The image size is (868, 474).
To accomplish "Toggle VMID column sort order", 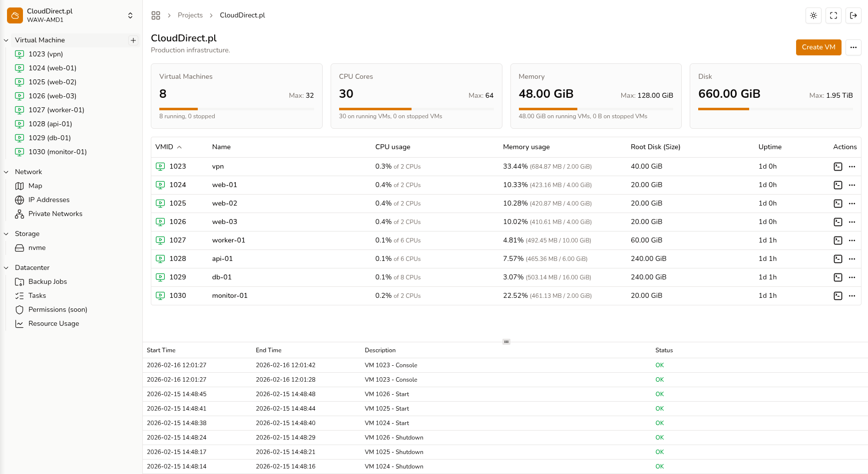I will (168, 147).
